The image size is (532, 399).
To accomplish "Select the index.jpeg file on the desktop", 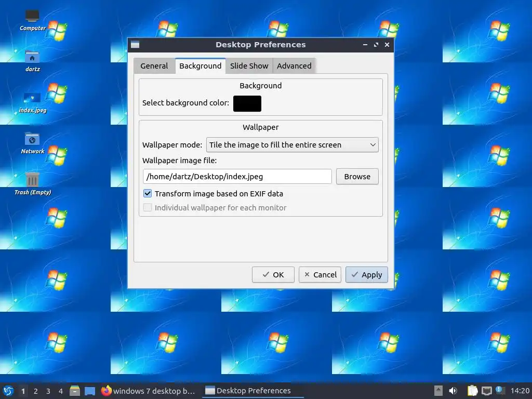I will coord(33,102).
